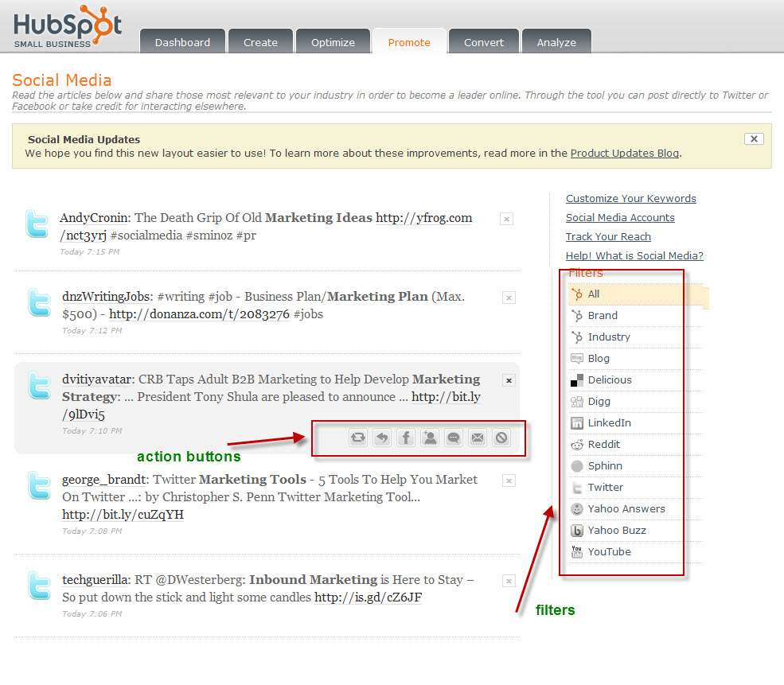Click the HubSpot Small Business logo
The width and height of the screenshot is (784, 685).
tap(68, 26)
